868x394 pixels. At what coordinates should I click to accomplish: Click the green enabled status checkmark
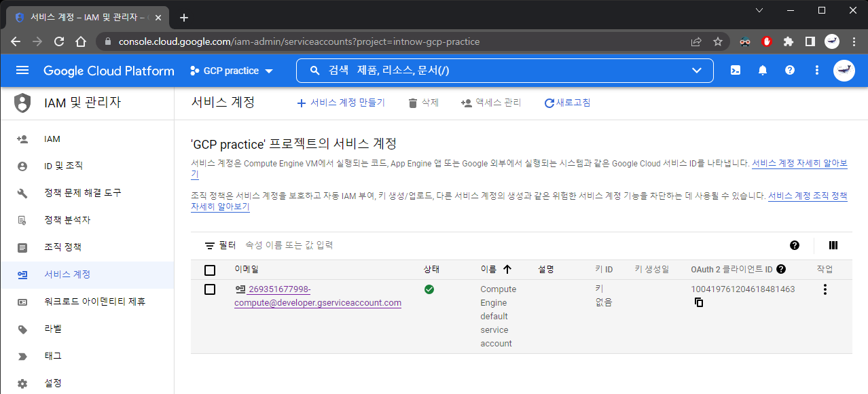tap(429, 289)
